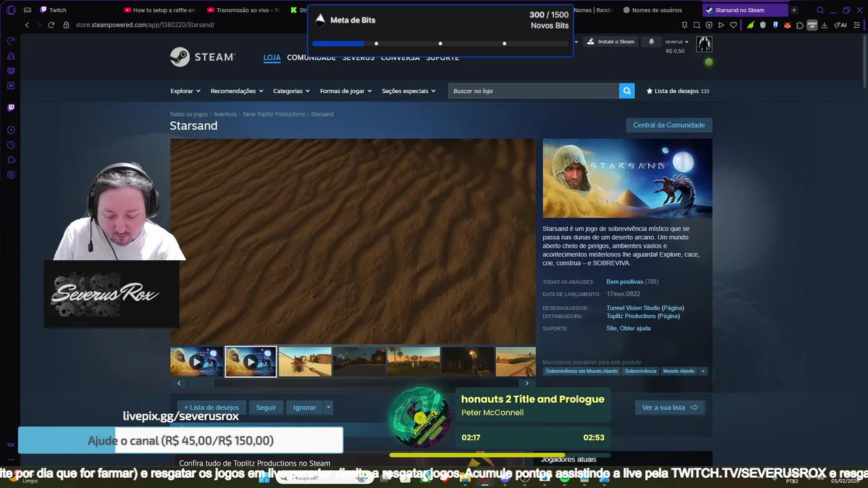Open Twitch panel in Opera sidebar
868x488 pixels.
point(11,107)
